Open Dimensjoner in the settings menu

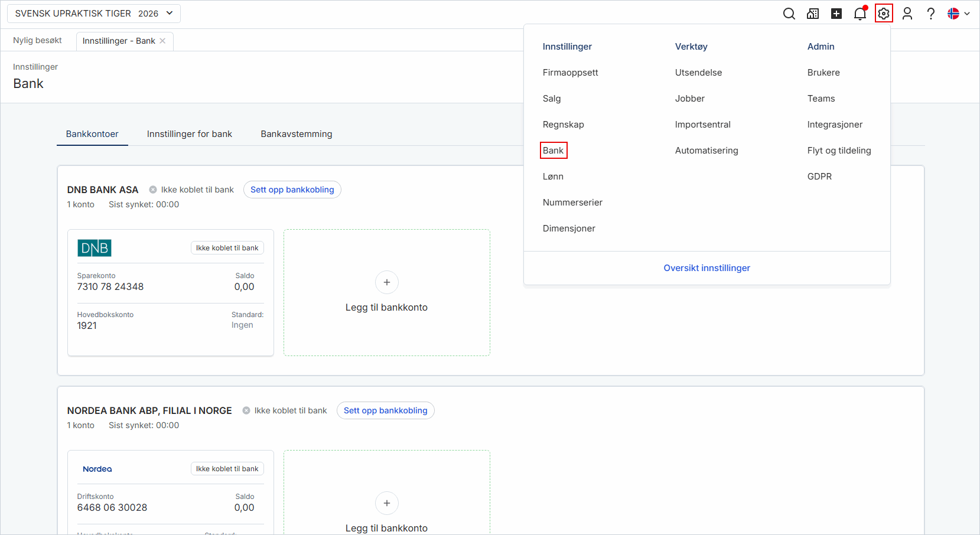point(569,229)
